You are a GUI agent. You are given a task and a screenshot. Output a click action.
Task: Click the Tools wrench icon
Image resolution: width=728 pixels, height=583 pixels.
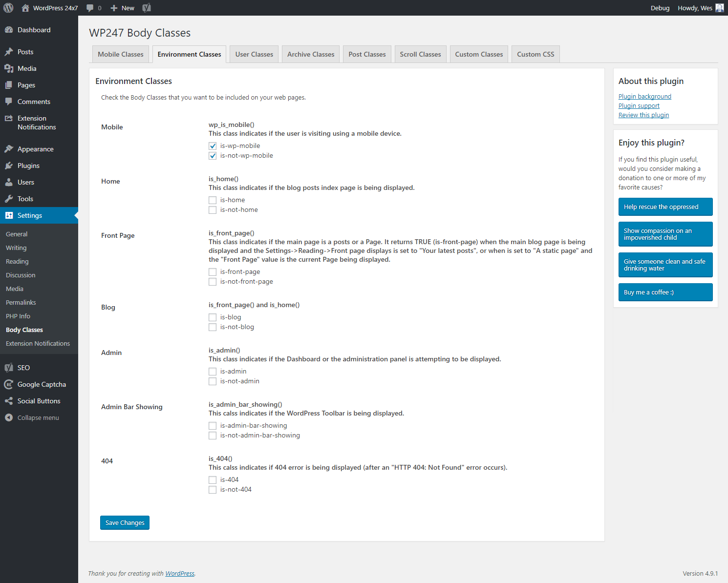coord(9,199)
